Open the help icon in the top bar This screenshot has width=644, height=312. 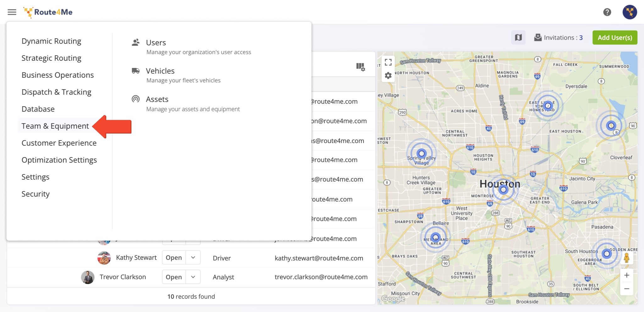608,12
